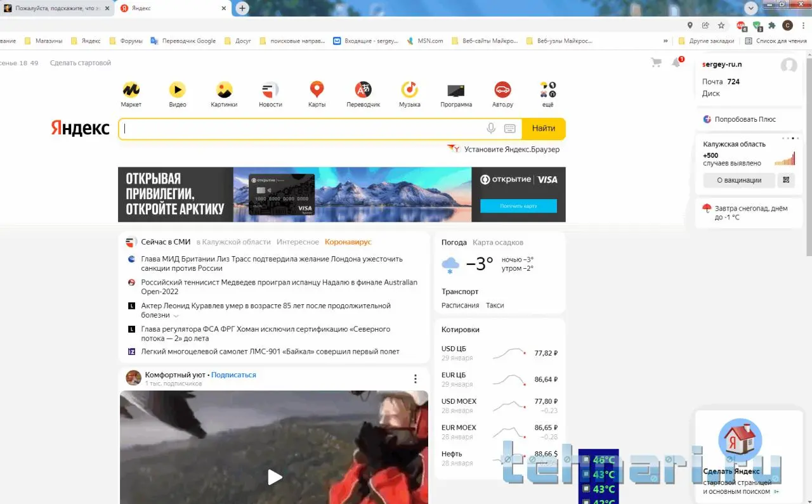Screen dimensions: 812x504
Task: Open the on-screen keyboard icon in search box
Action: click(510, 129)
